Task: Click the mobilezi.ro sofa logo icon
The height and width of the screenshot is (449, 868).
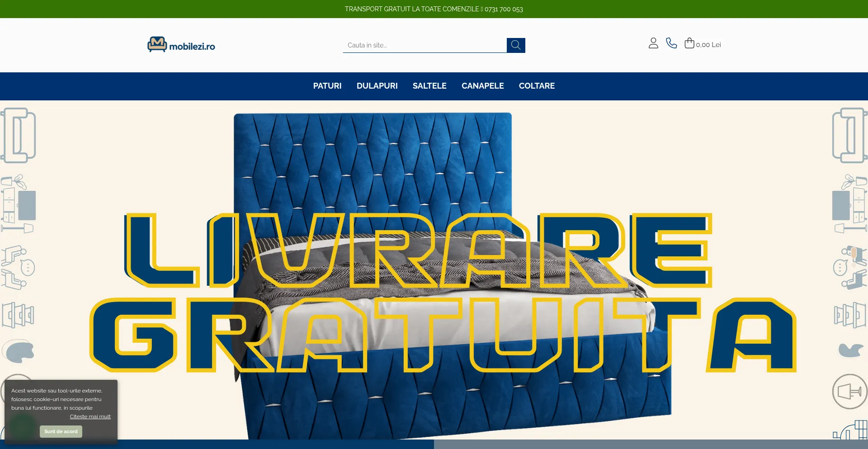Action: tap(157, 45)
